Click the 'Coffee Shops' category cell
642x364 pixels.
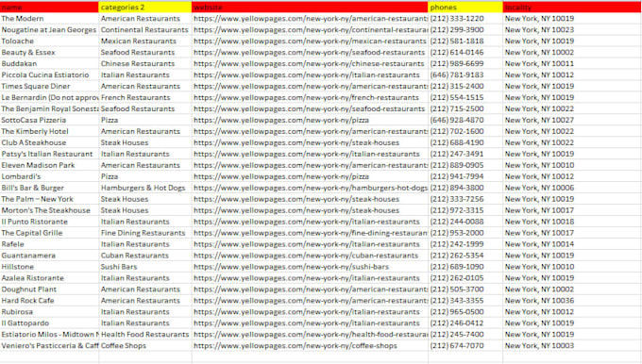pos(145,345)
